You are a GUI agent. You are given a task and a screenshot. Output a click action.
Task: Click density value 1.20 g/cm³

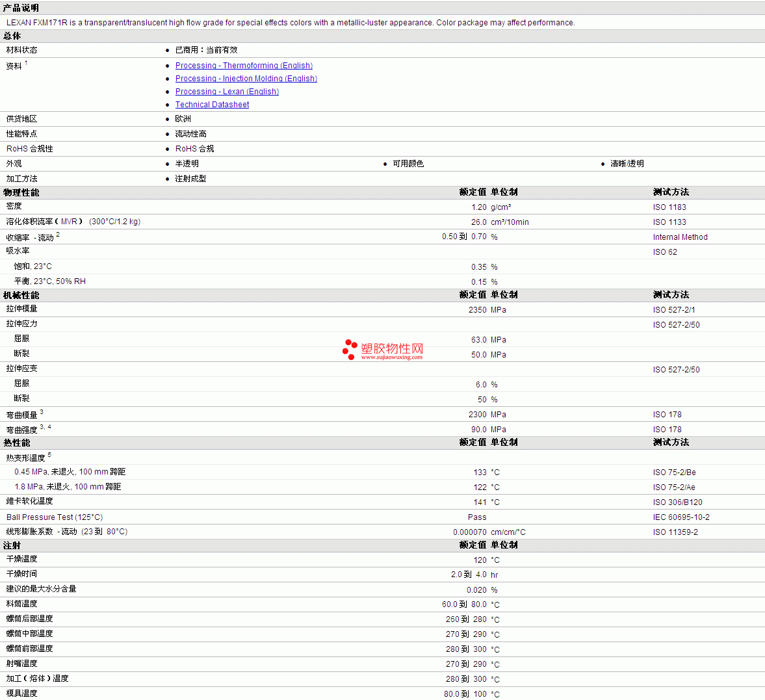pyautogui.click(x=491, y=207)
